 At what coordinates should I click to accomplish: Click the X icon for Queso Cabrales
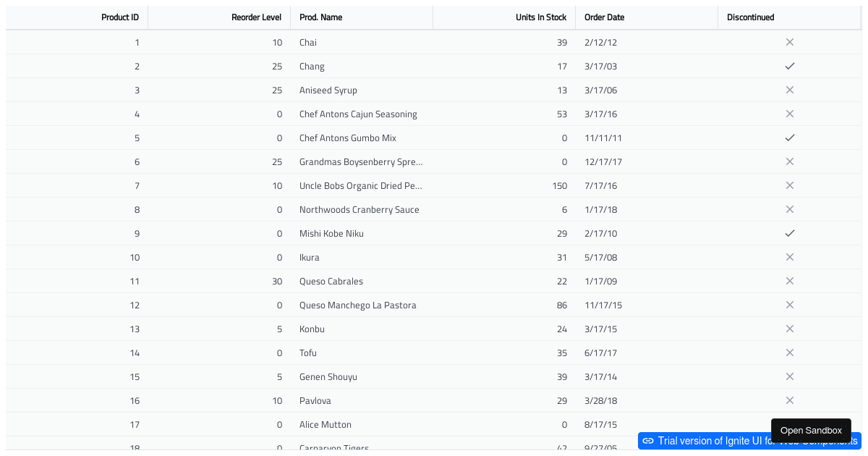point(790,281)
